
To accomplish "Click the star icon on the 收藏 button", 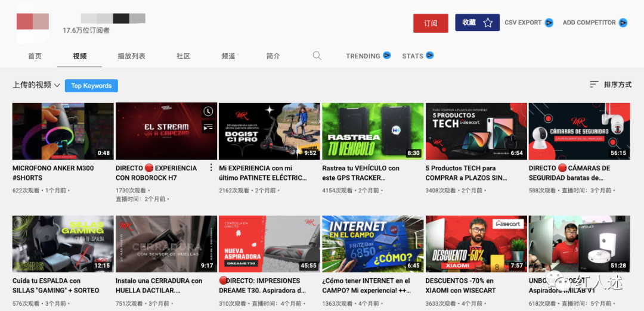I will pyautogui.click(x=488, y=23).
